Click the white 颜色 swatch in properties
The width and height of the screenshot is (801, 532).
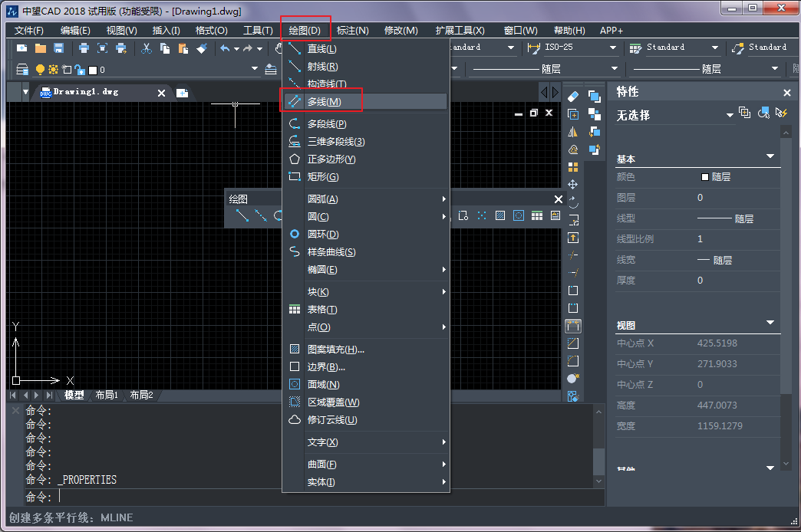click(704, 177)
